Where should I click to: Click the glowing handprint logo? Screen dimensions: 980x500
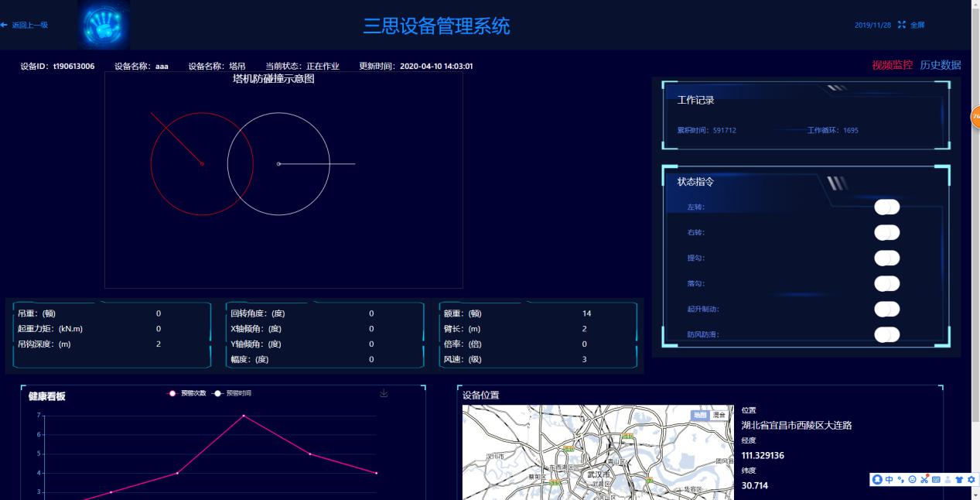pos(104,26)
